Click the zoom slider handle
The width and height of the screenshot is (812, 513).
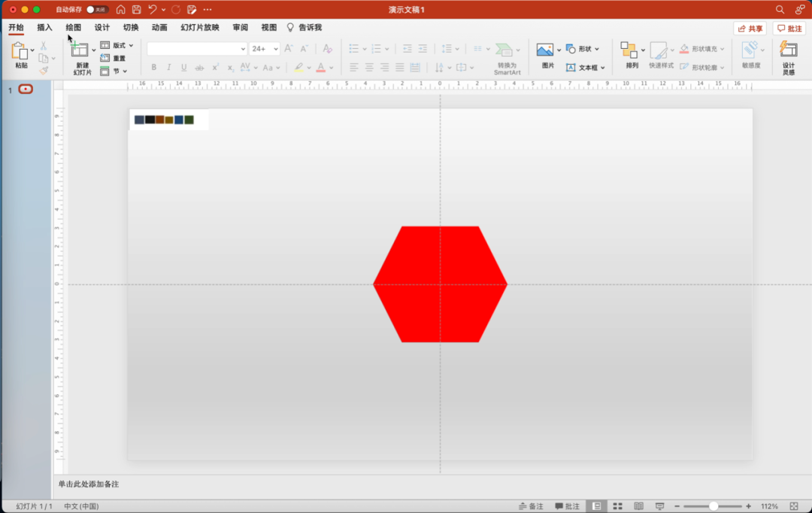[x=713, y=506]
